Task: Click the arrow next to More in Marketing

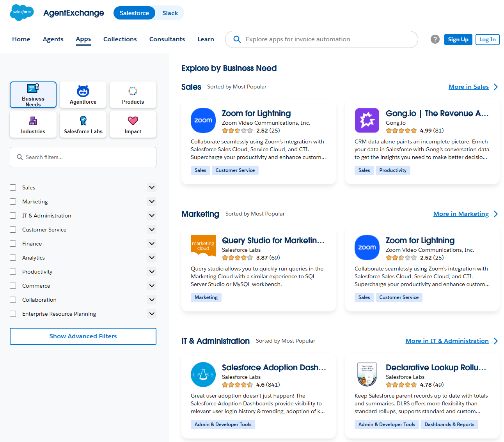Action: pyautogui.click(x=496, y=214)
